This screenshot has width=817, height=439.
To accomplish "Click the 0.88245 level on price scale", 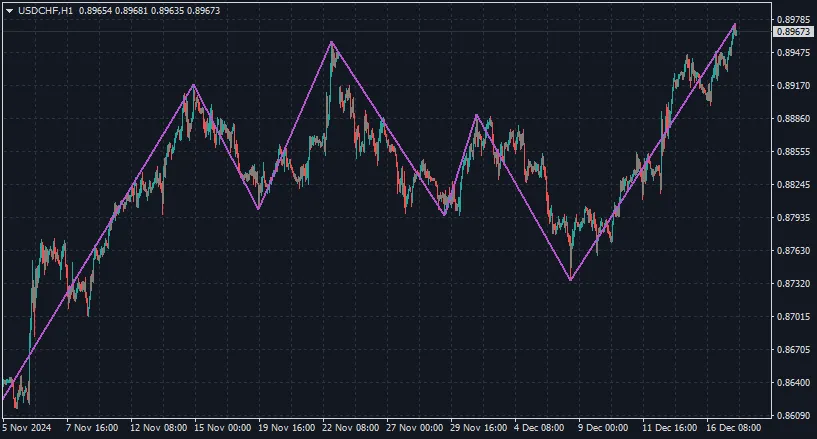I will coord(792,185).
